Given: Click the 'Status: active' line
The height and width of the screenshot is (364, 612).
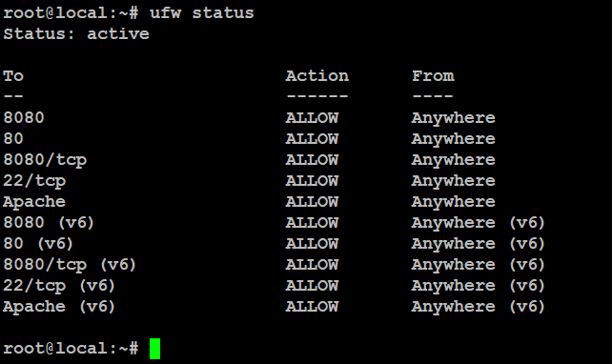Looking at the screenshot, I should (x=76, y=34).
